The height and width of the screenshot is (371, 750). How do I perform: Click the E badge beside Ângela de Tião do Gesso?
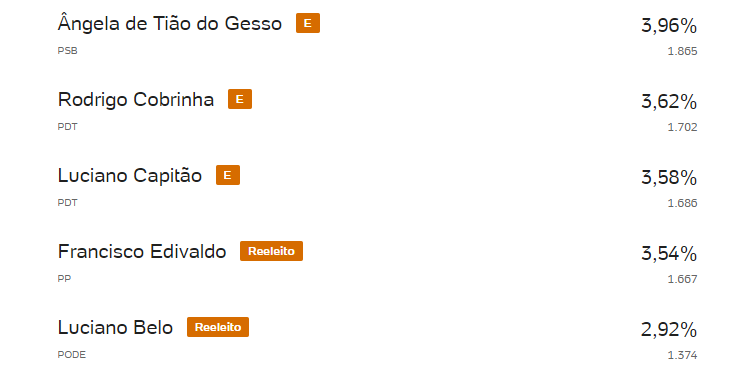308,23
